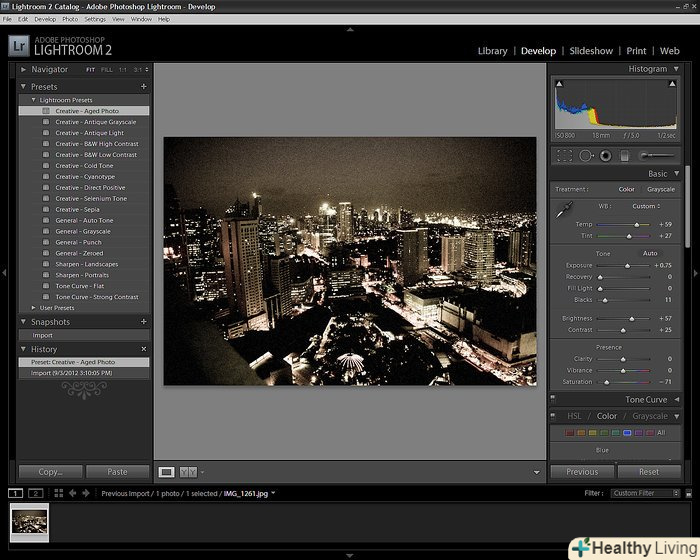Open the Photo menu
Screen dimensions: 700x560
(70, 19)
